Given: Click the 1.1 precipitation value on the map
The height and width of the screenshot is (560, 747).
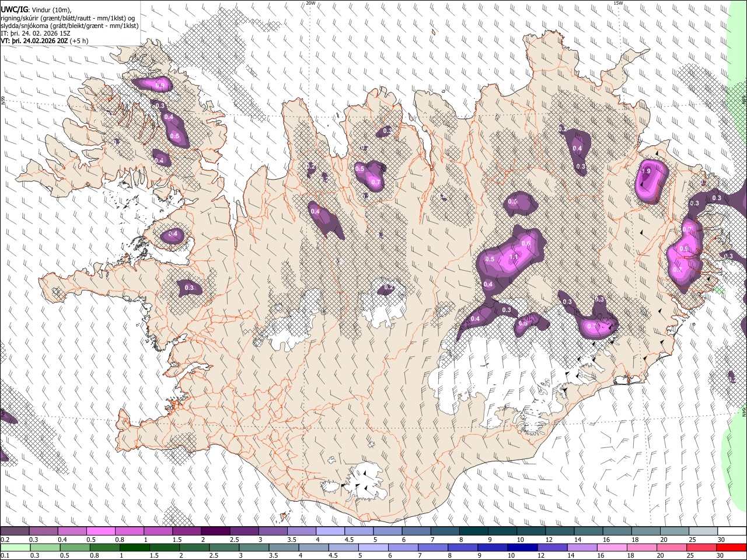Looking at the screenshot, I should [514, 257].
